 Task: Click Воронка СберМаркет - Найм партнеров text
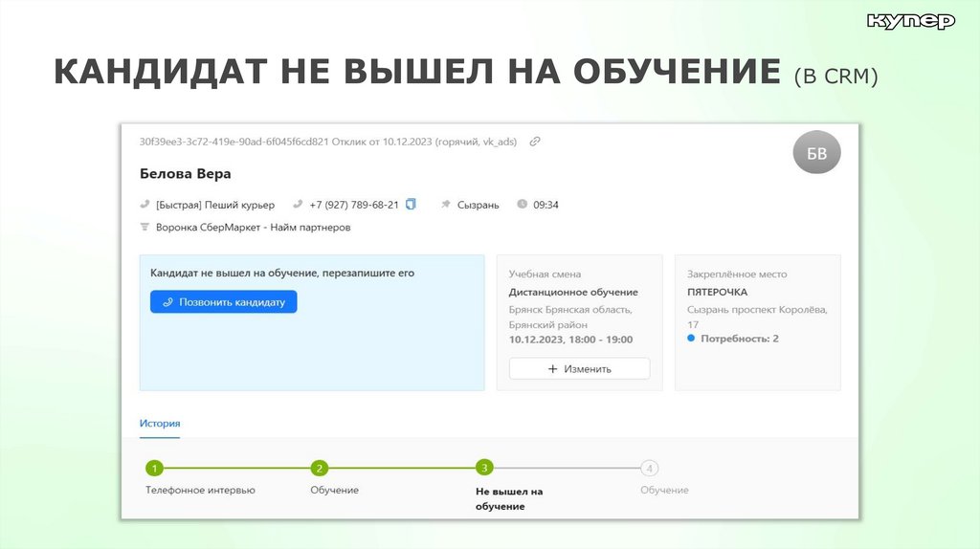[x=253, y=228]
